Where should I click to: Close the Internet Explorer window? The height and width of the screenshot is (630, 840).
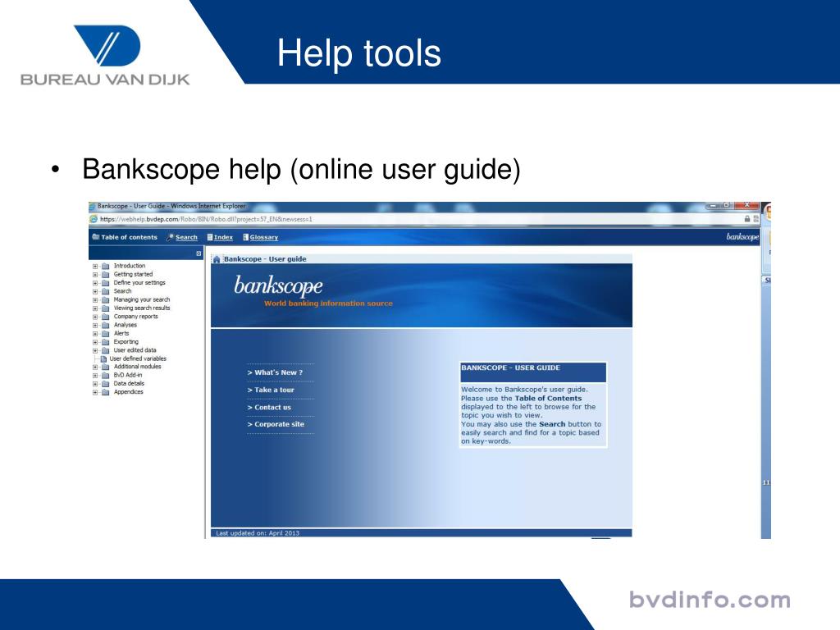coord(746,206)
